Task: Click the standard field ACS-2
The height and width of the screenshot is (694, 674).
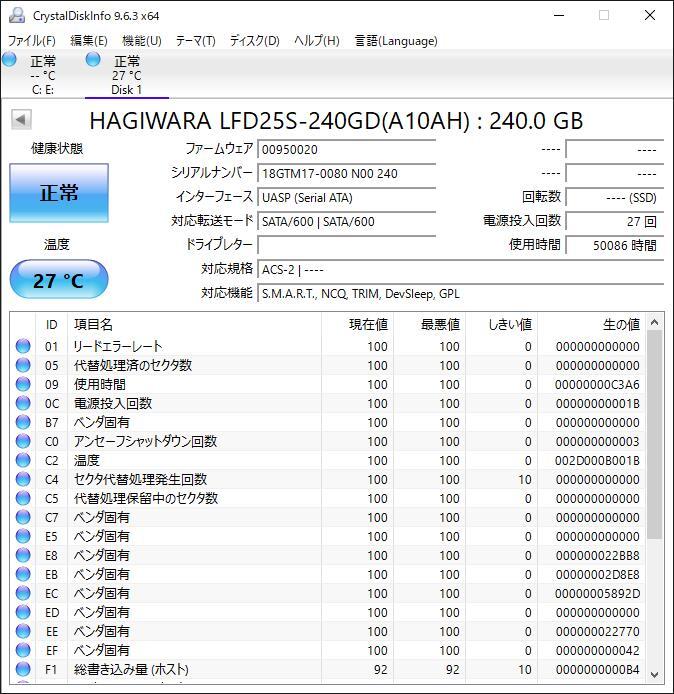Action: 460,269
